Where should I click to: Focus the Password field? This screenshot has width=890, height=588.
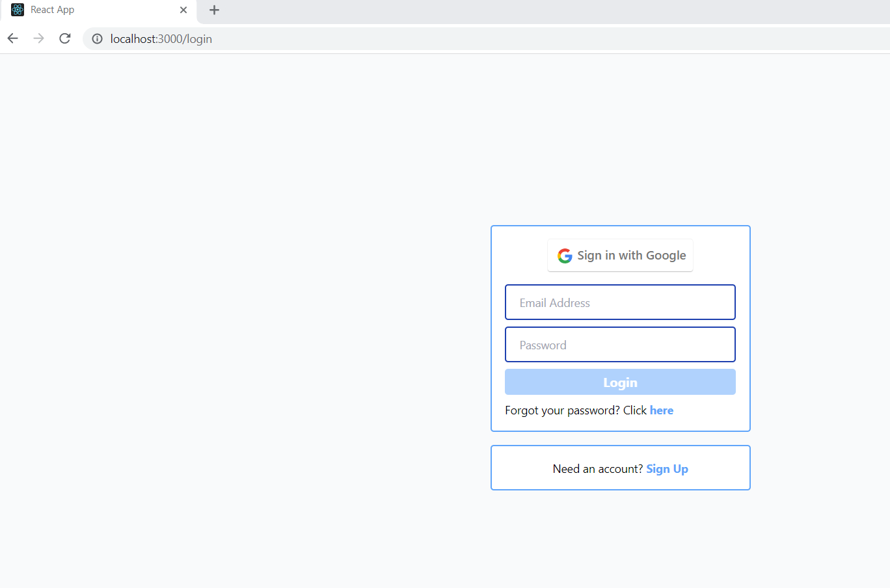tap(620, 344)
